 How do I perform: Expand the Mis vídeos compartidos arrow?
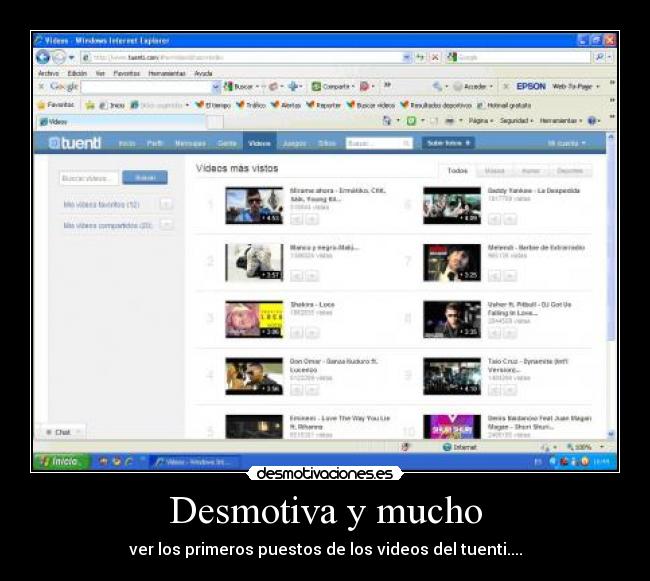166,225
